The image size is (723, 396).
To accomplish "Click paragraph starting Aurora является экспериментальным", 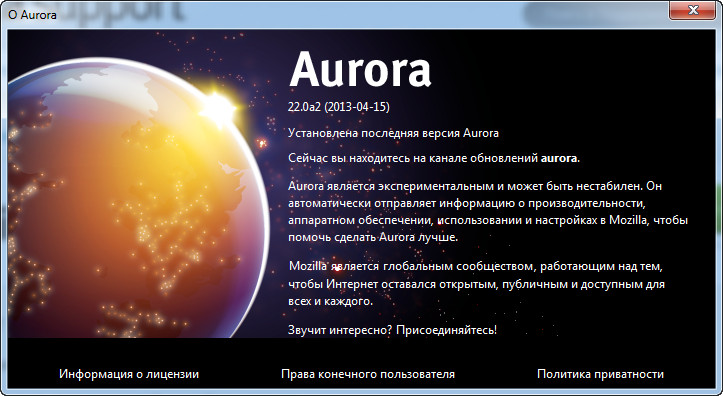I will click(x=488, y=212).
